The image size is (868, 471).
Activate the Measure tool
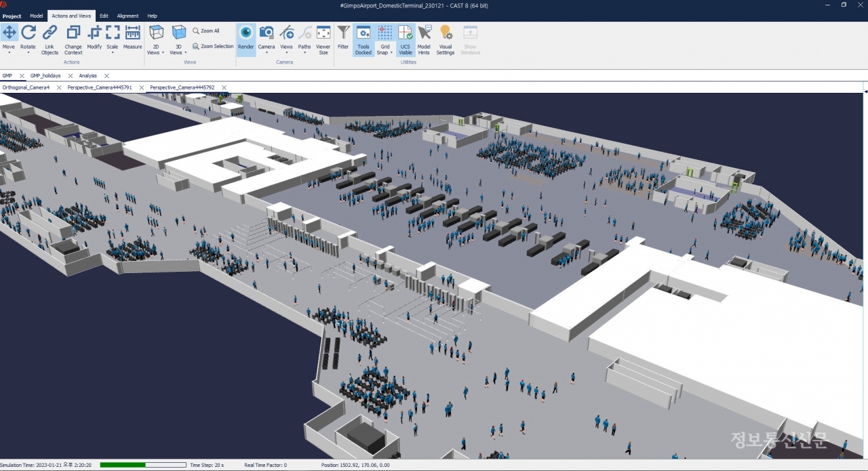(x=132, y=39)
